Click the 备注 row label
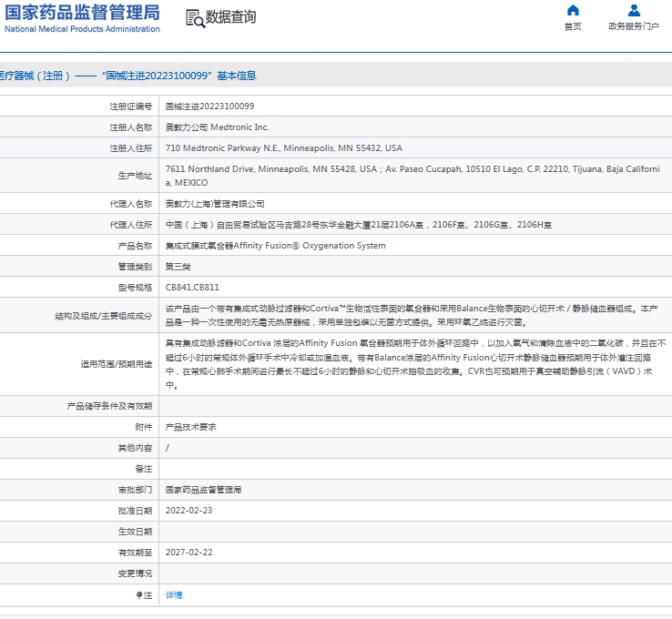The image size is (672, 619). [144, 469]
